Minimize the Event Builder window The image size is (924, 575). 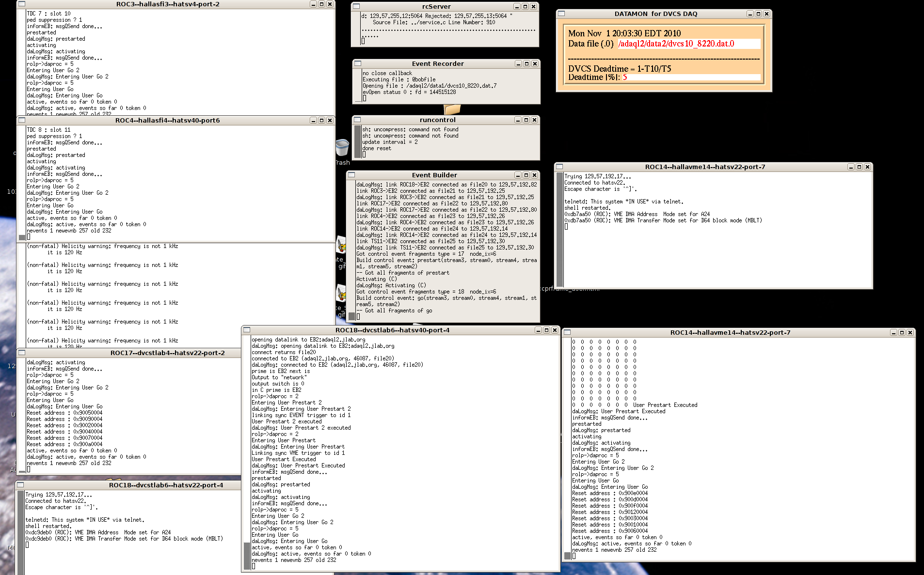[518, 175]
